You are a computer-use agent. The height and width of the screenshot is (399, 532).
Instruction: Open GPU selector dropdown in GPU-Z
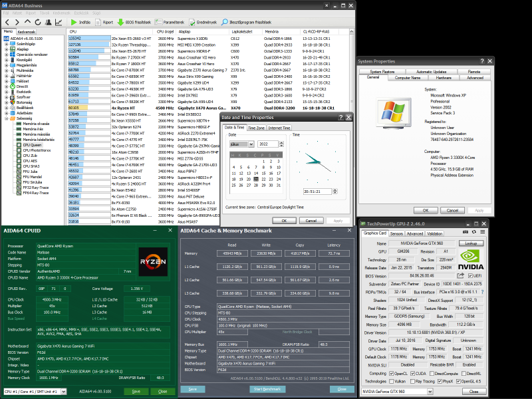point(430,392)
